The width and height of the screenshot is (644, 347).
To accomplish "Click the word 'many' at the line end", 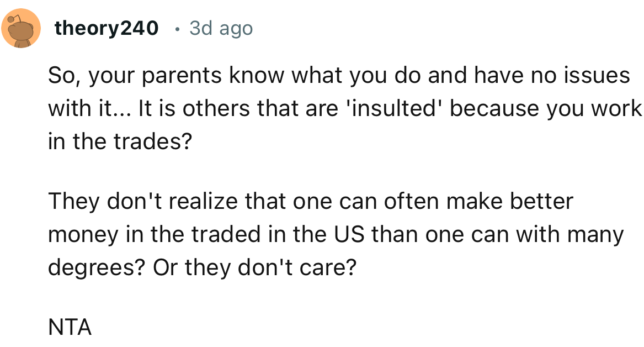I will coord(597,235).
